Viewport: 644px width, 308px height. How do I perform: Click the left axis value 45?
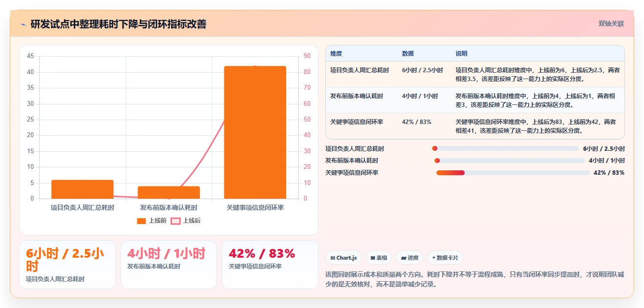click(30, 56)
